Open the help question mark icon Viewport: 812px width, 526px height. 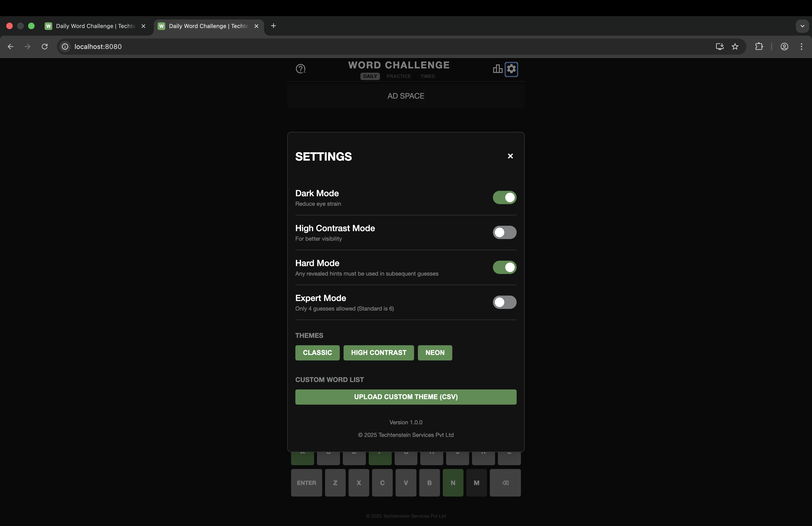pyautogui.click(x=300, y=69)
